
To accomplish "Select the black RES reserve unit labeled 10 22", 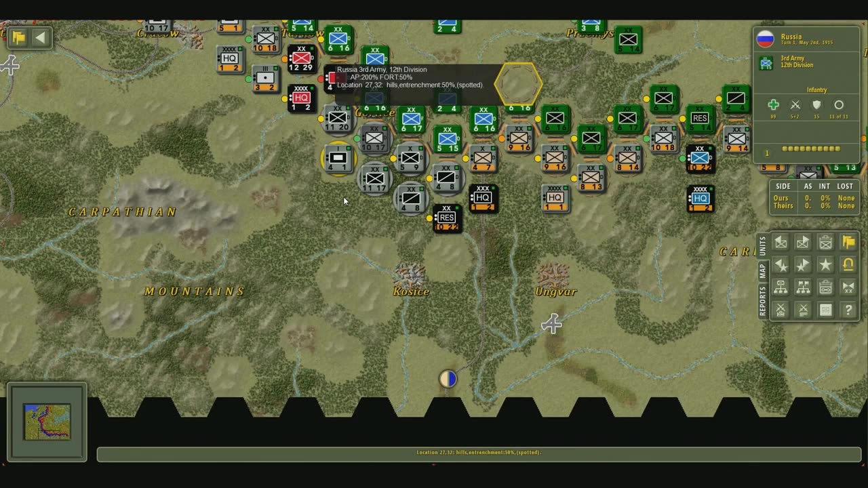I will coord(446,218).
